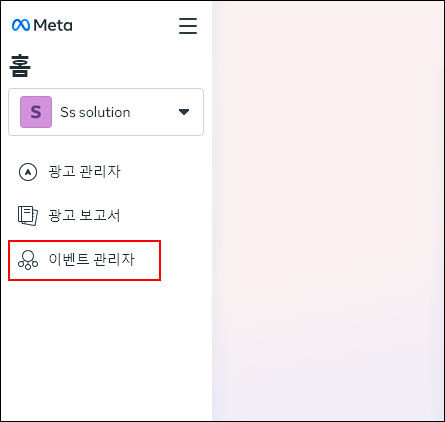Open the Ss solution account selector box
This screenshot has width=445, height=422.
pyautogui.click(x=106, y=112)
